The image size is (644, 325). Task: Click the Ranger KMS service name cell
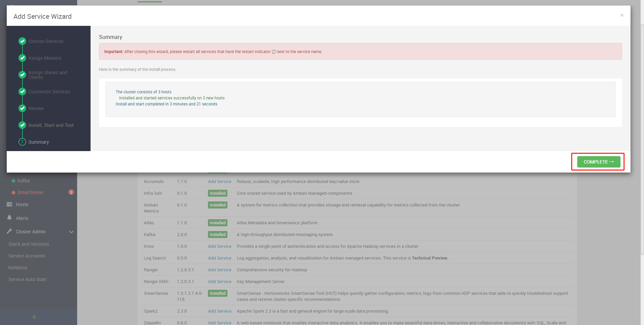[x=156, y=282]
